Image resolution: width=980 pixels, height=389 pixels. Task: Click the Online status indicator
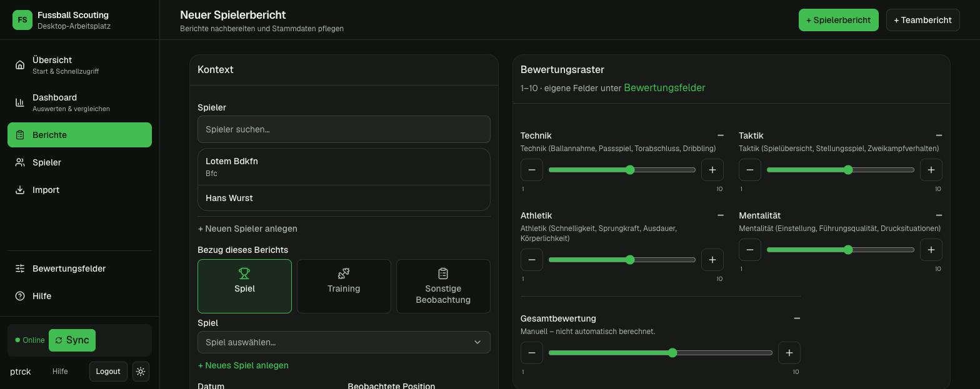[30, 340]
